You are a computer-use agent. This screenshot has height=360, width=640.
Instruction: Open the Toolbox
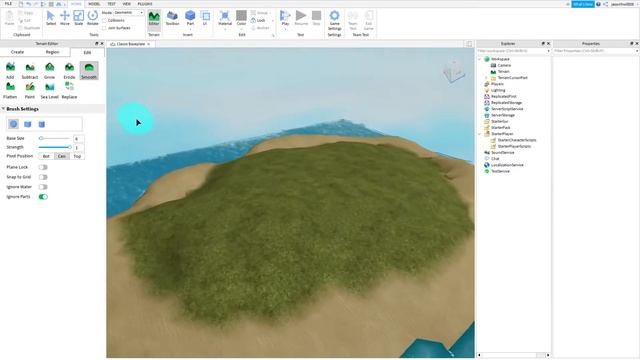tap(172, 18)
